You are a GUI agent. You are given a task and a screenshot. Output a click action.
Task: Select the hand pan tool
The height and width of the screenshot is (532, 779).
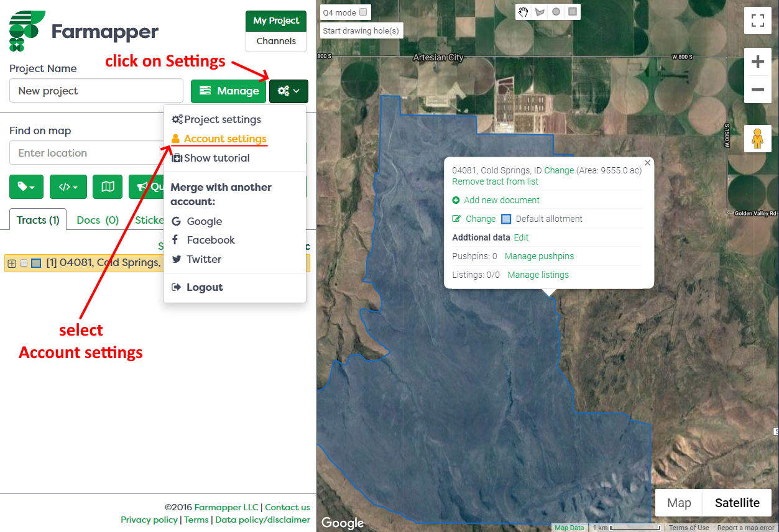(x=523, y=12)
